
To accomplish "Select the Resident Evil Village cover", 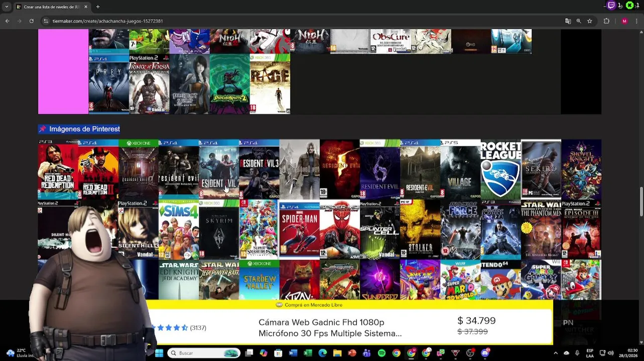I will [x=460, y=169].
